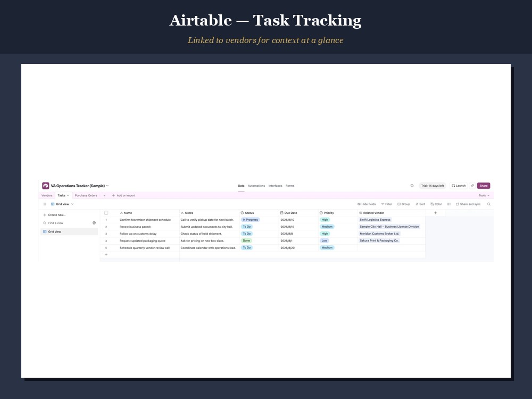Click Create new... in sidebar
Viewport: 532px width, 399px height.
click(54, 215)
